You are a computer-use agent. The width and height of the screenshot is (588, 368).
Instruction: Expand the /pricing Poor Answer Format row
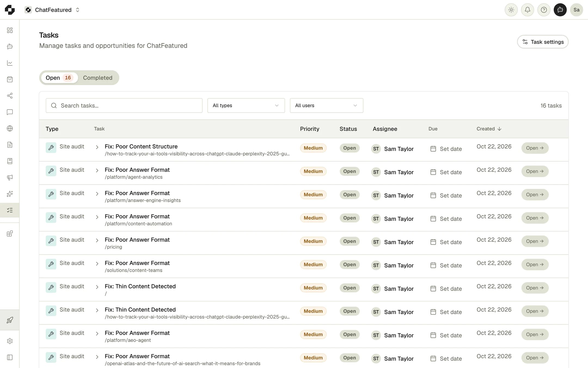coord(97,240)
